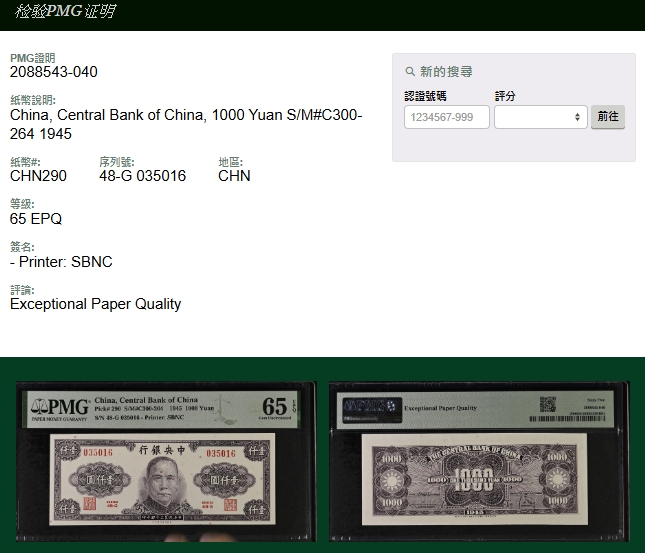The image size is (645, 553).
Task: Select the serial number 48-G 035016
Action: tap(142, 176)
